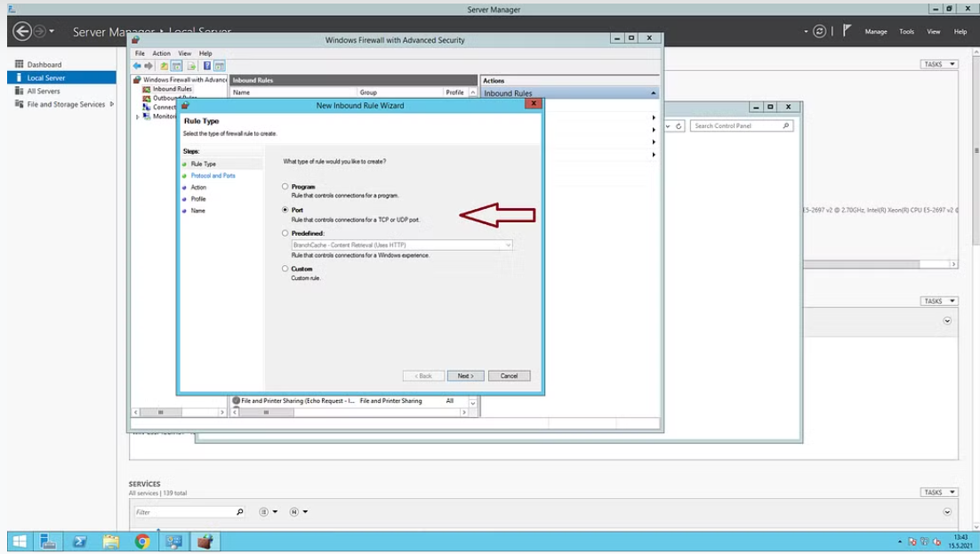Go to the Protocol and Ports step
980x554 pixels.
(x=213, y=176)
